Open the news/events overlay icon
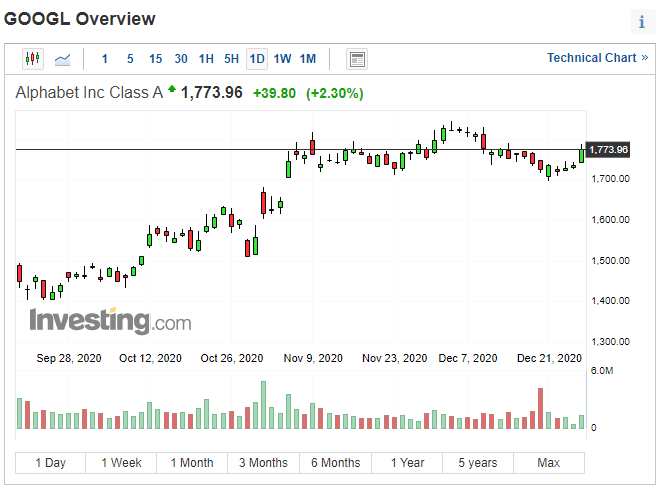Viewport: 664px width, 496px height. [357, 59]
